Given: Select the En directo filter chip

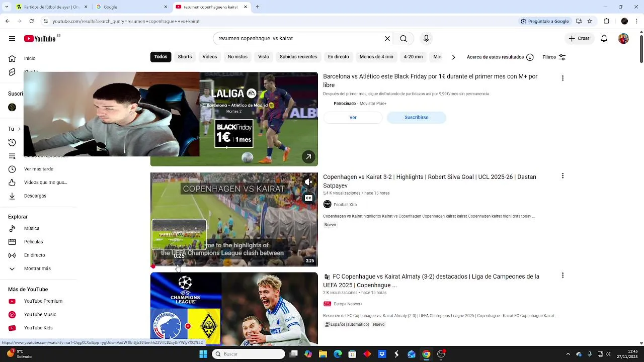Looking at the screenshot, I should click(x=338, y=57).
